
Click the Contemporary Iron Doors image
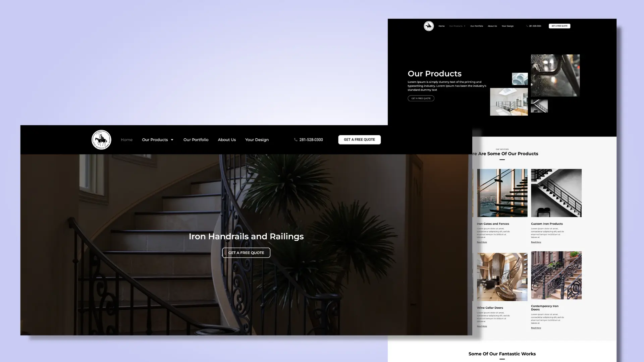tap(556, 275)
